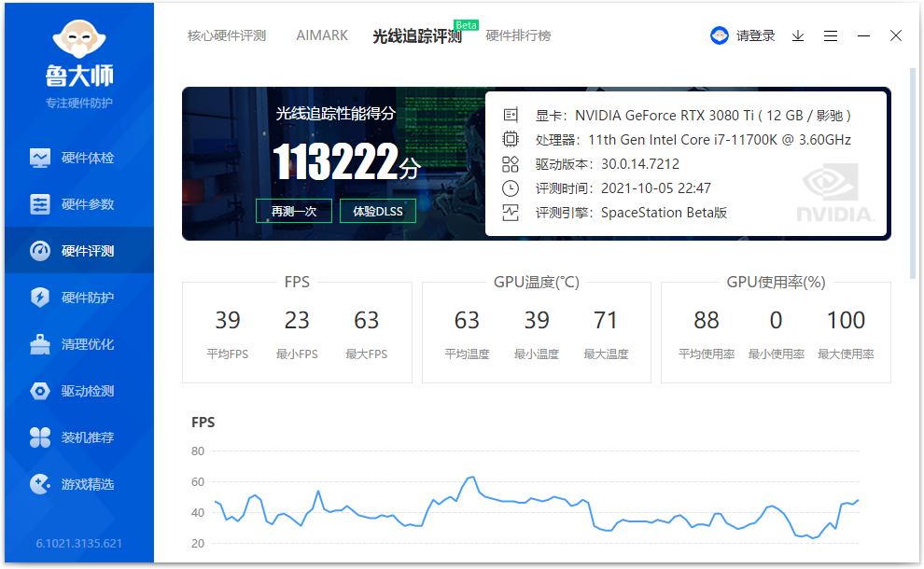Click the 再测一次 retest button
The height and width of the screenshot is (569, 924).
(x=293, y=211)
